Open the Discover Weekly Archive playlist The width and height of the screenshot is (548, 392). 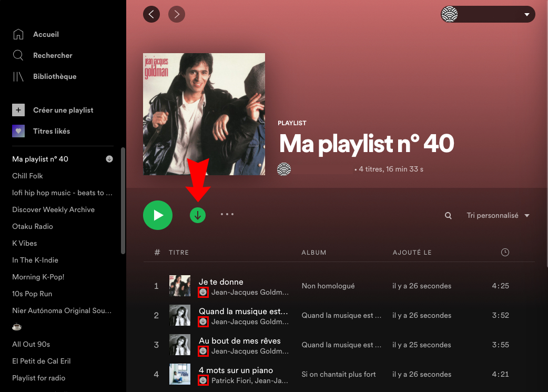click(53, 209)
